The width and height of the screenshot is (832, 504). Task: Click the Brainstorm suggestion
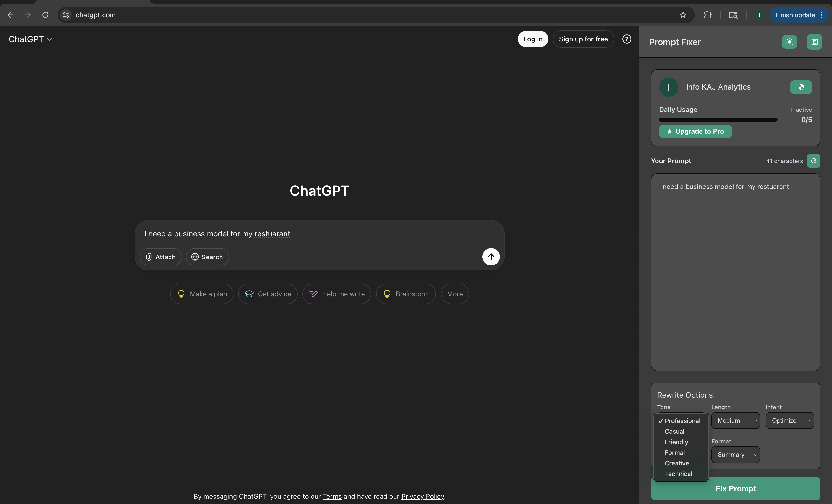pyautogui.click(x=406, y=294)
